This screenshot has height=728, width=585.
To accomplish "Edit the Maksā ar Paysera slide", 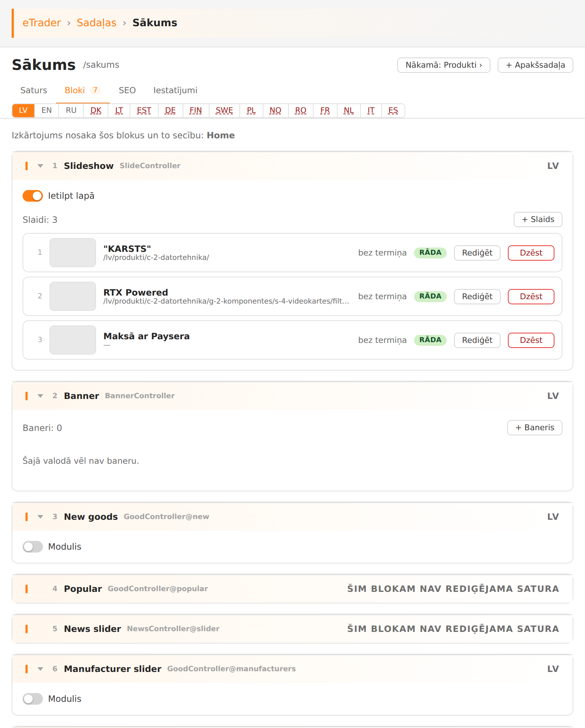I will pyautogui.click(x=477, y=340).
